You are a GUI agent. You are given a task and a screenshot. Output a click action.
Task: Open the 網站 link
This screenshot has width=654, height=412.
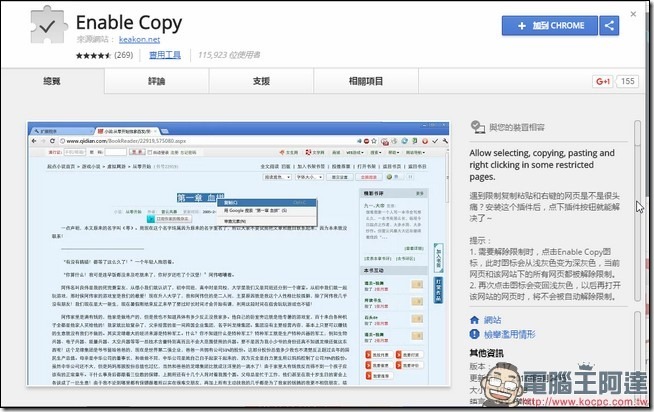pyautogui.click(x=493, y=320)
